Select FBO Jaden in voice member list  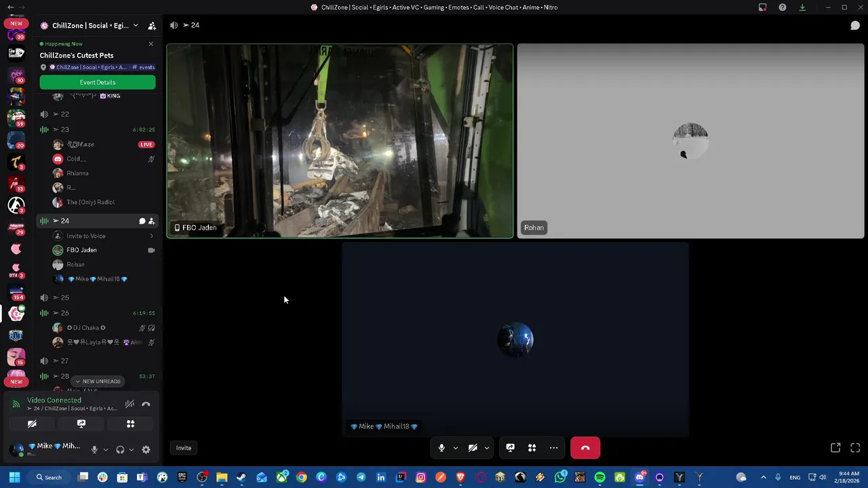[104, 250]
